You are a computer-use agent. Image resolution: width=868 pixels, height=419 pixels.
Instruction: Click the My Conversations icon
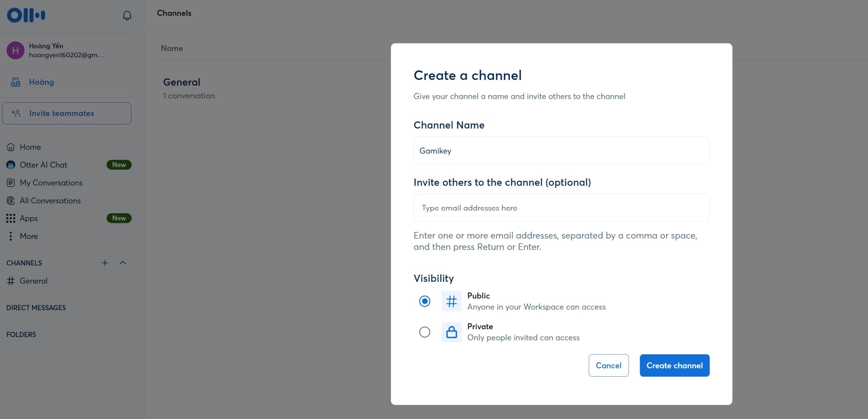pos(10,183)
